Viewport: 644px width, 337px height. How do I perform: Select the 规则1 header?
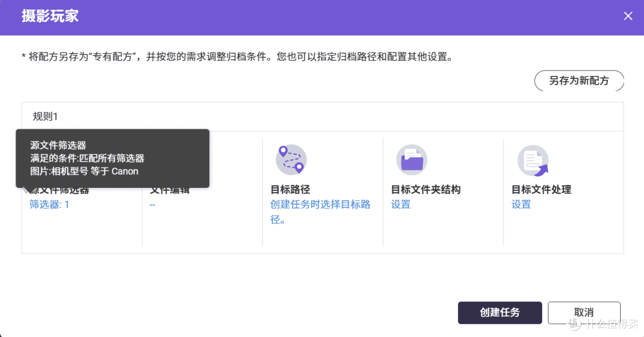[x=323, y=117]
